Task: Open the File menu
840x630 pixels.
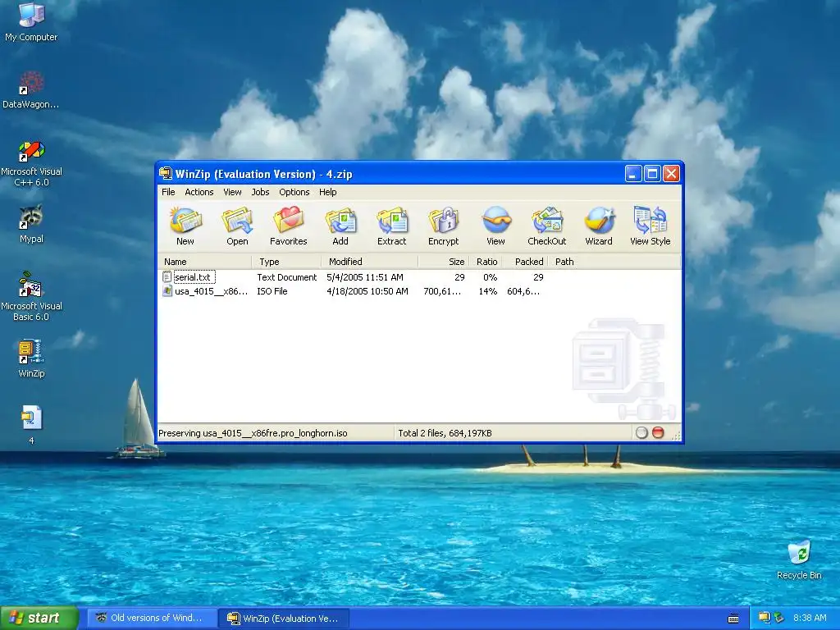Action: (x=168, y=192)
